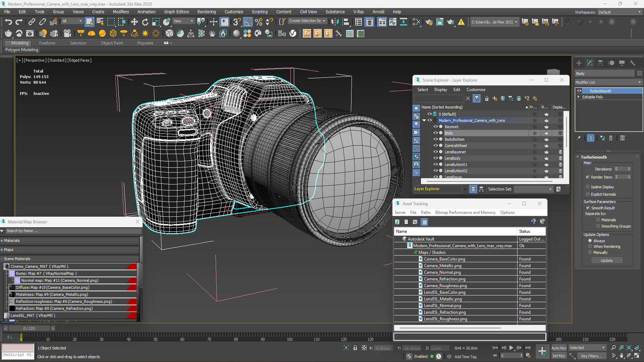The height and width of the screenshot is (362, 644).
Task: Click the Undo arrow icon
Action: click(8, 22)
